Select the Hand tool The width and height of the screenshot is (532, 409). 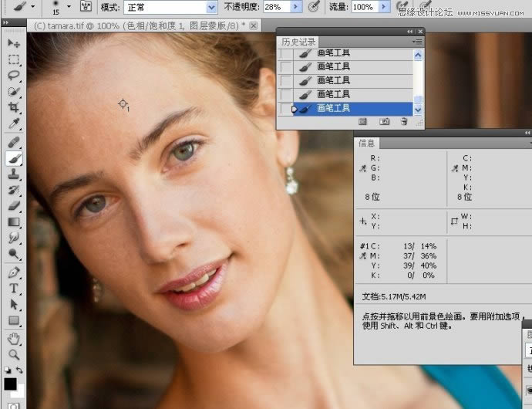[x=14, y=338]
